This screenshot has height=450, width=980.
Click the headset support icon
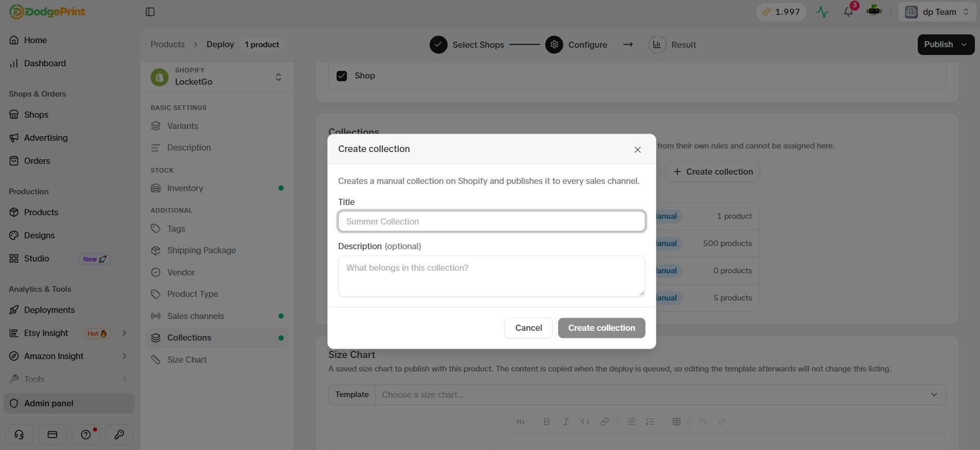coord(19,435)
